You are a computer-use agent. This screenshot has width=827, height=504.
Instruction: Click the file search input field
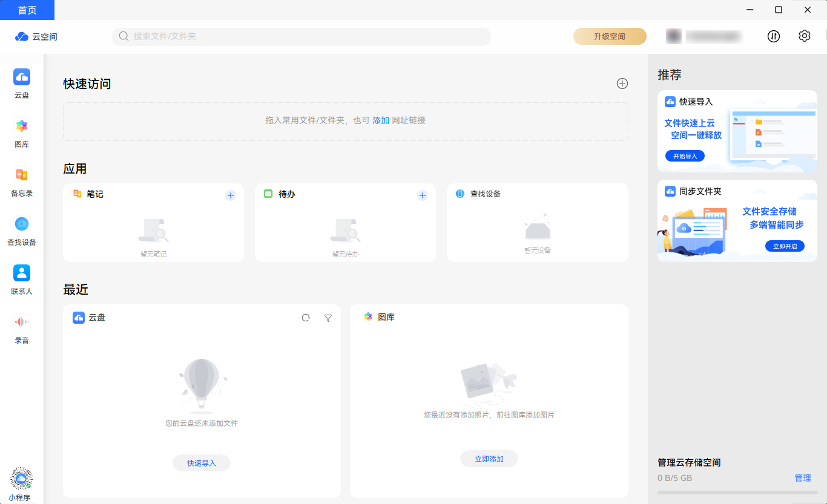coord(301,36)
